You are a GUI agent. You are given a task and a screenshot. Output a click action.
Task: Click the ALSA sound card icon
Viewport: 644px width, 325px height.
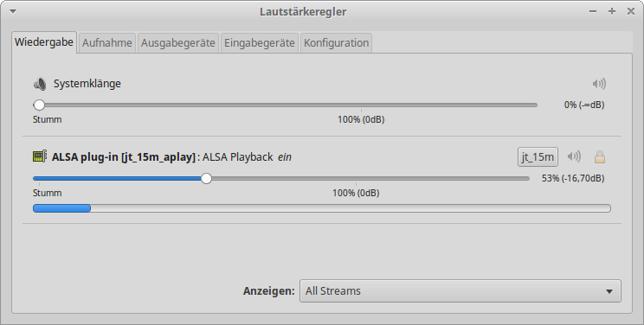(40, 156)
